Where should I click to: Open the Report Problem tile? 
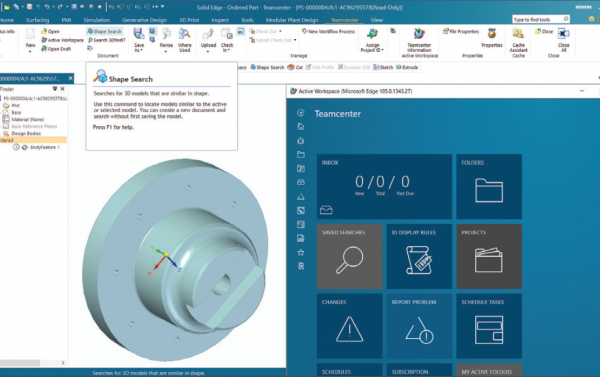tap(419, 326)
